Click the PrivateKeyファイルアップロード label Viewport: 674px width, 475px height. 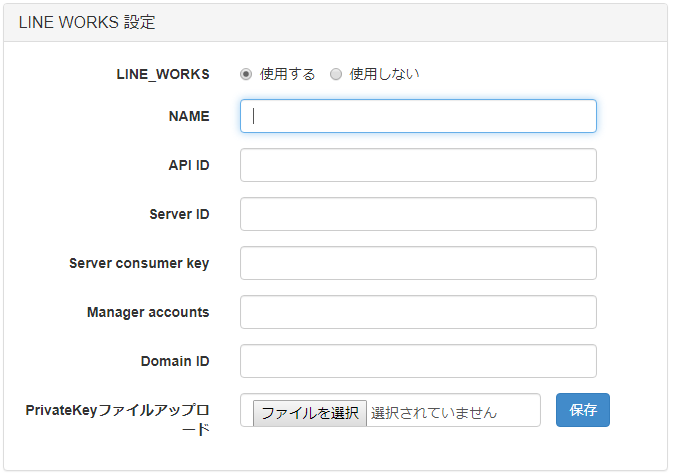coord(117,420)
